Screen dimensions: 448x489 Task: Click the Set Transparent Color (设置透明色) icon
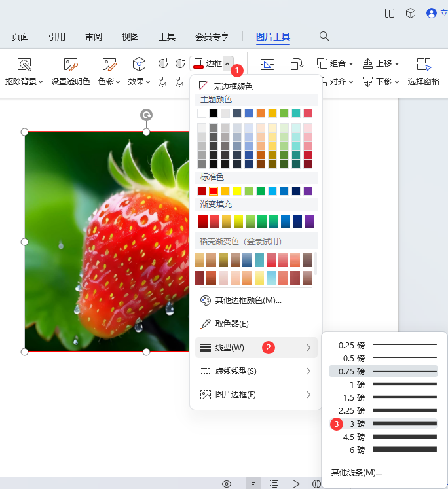point(71,64)
